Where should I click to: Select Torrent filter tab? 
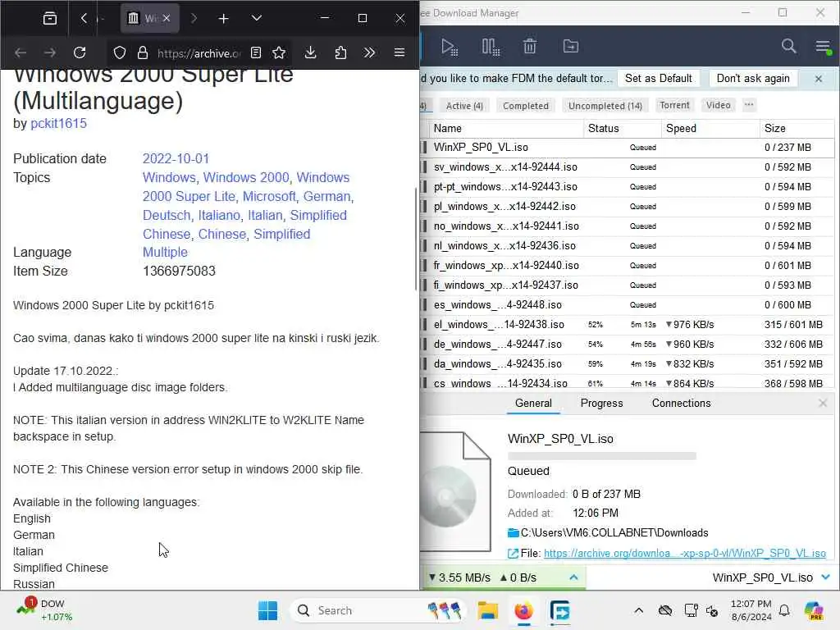pos(674,105)
